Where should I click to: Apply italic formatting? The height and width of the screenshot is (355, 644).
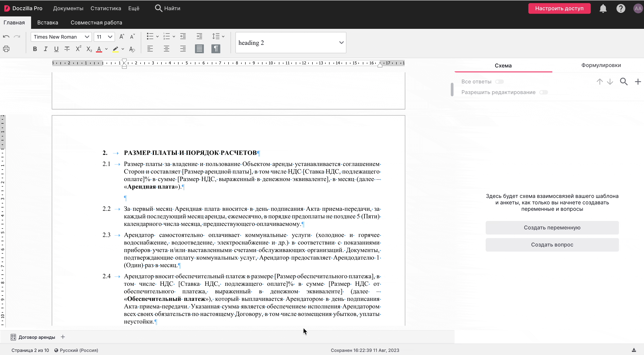46,49
